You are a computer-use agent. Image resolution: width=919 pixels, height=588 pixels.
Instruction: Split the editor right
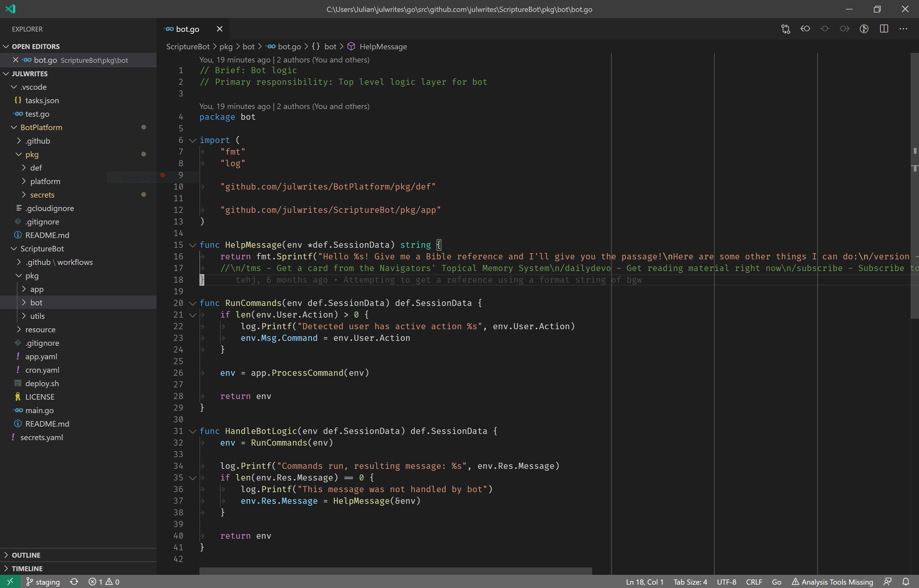point(884,29)
